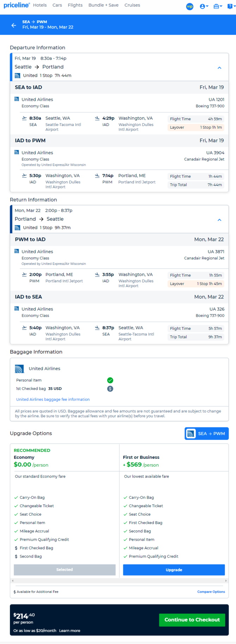Click the priceline logo
This screenshot has width=236, height=644.
click(16, 5)
